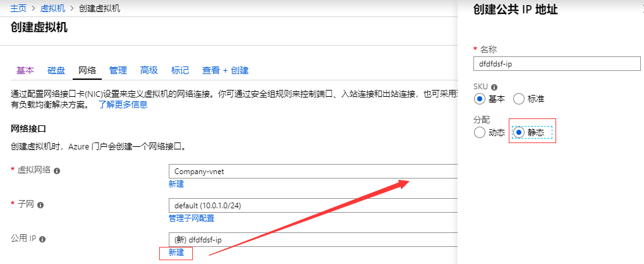The width and height of the screenshot is (644, 264).
Task: Click the 了解更多信息 link
Action: tap(123, 104)
